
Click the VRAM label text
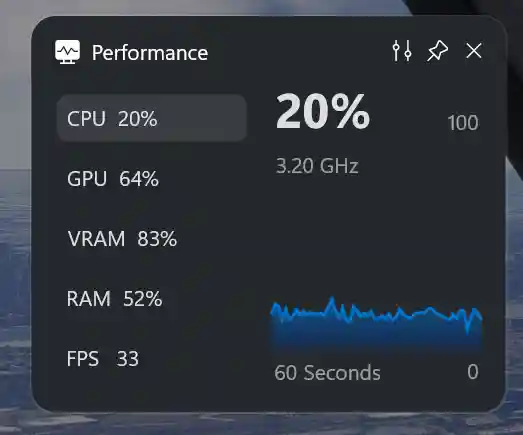click(96, 239)
